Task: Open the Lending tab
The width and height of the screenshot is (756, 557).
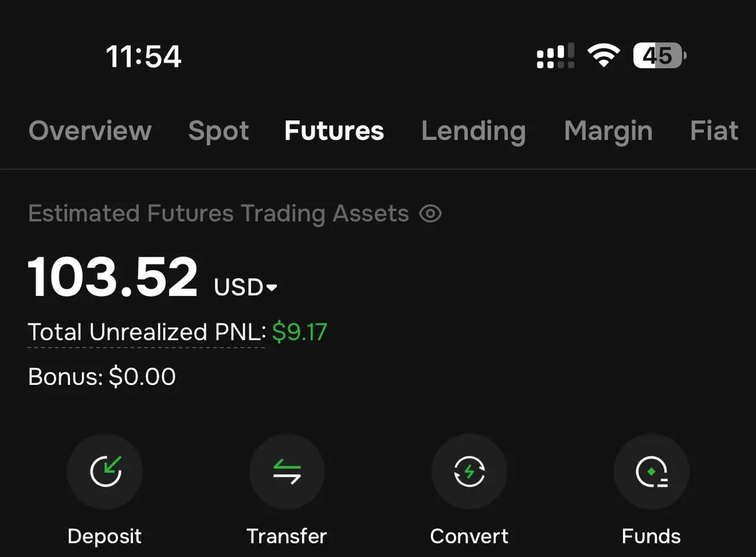Action: coord(474,132)
